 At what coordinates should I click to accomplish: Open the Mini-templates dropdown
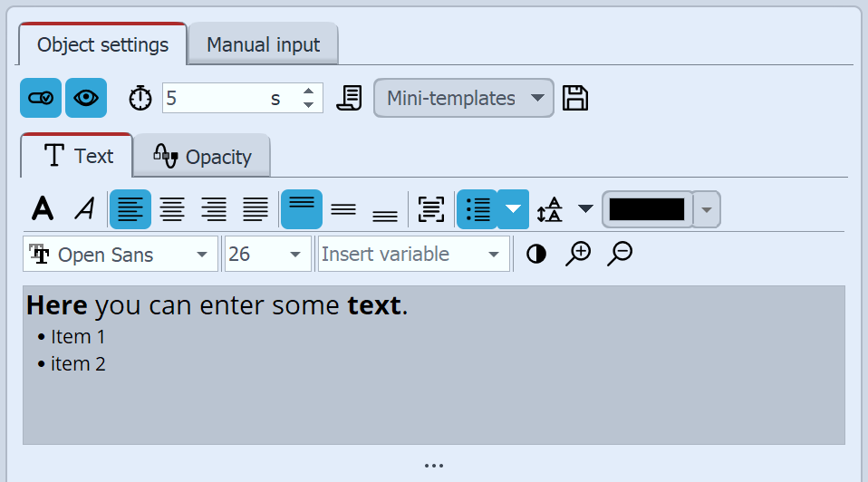pyautogui.click(x=464, y=98)
